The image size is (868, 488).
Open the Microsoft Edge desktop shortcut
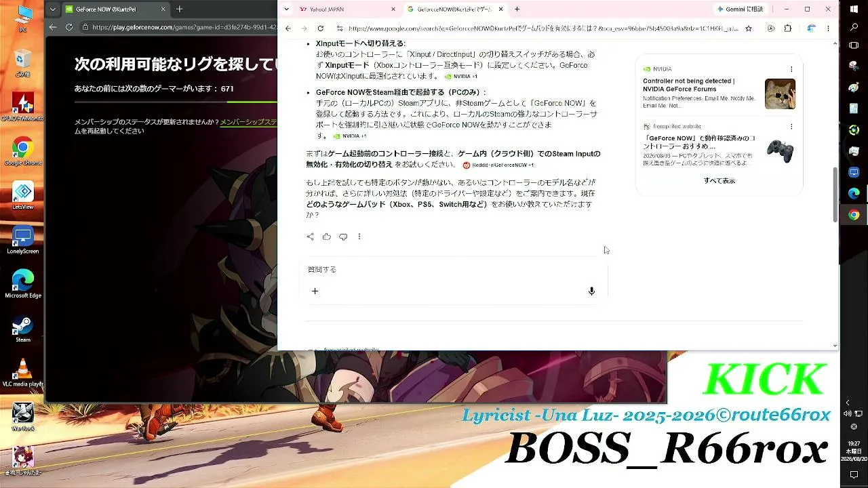[x=23, y=285]
